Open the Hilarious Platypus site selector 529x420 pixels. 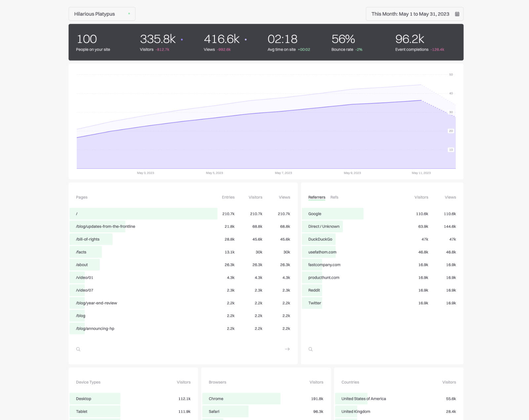click(x=102, y=14)
